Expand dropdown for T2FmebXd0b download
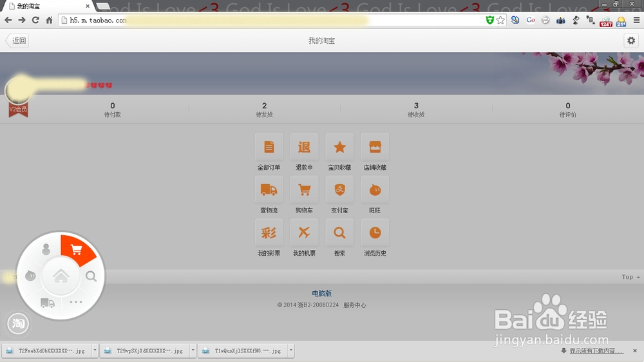The image size is (644, 362). click(95, 350)
